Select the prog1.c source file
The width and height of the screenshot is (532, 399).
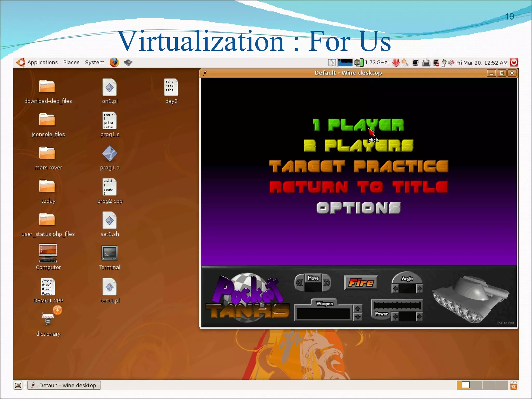tap(109, 120)
